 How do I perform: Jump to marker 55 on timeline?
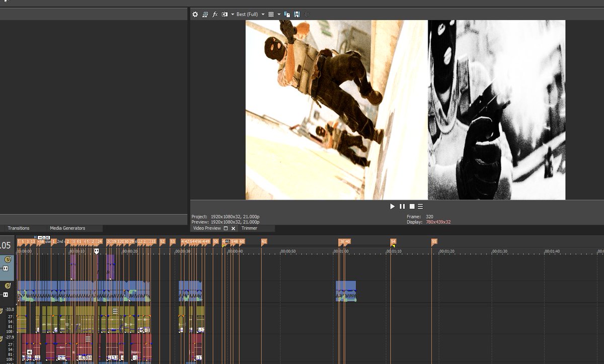[434, 242]
